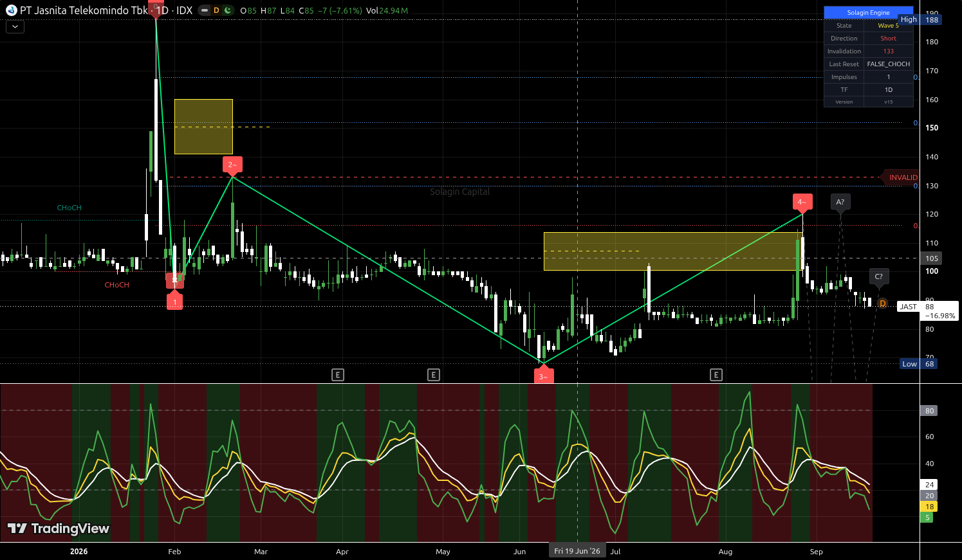Click the wave 1 marker label
Viewport: 962px width, 560px height.
(174, 302)
